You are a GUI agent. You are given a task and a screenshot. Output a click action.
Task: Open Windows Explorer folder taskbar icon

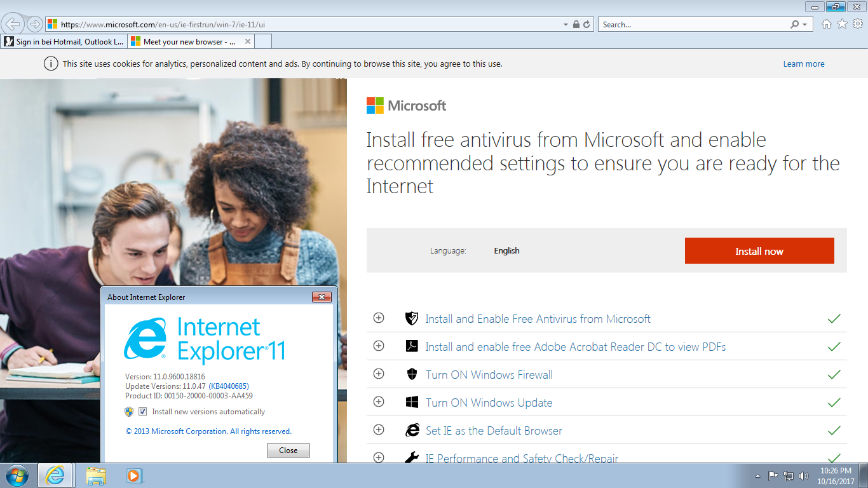point(96,475)
